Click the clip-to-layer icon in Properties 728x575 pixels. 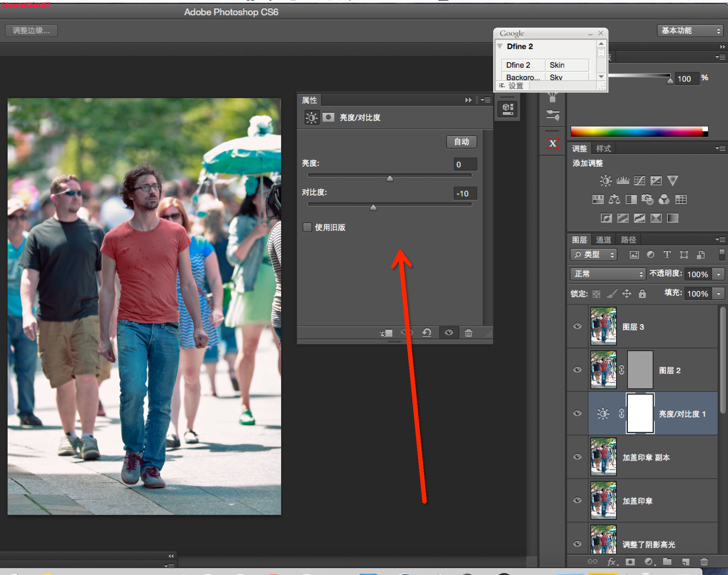pos(386,333)
